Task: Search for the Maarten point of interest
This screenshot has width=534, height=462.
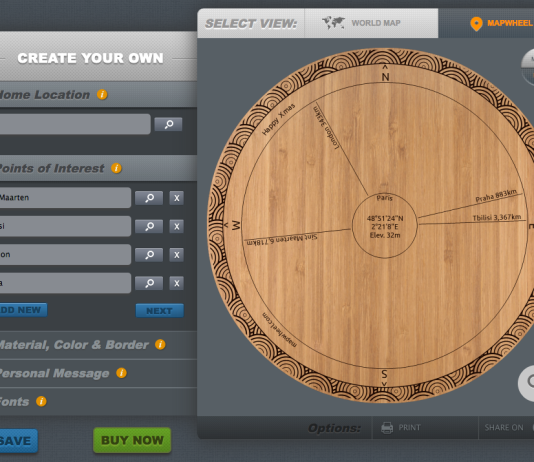Action: (x=149, y=198)
